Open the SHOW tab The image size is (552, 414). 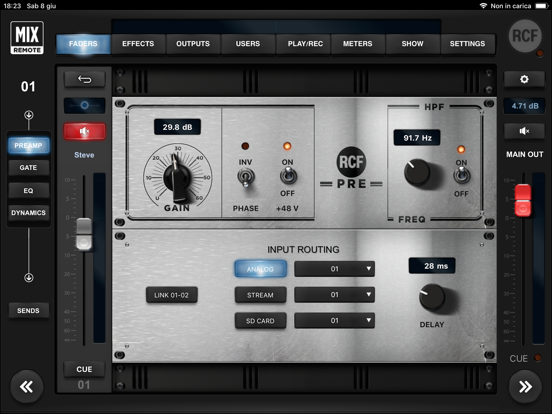(413, 44)
